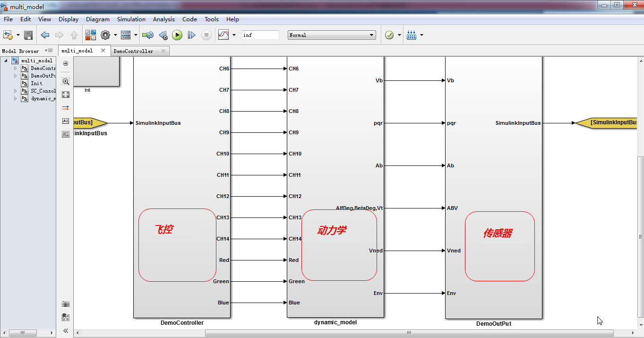This screenshot has width=644, height=338.
Task: Click the canvas horizontal scrollbar thumb
Action: pyautogui.click(x=409, y=333)
